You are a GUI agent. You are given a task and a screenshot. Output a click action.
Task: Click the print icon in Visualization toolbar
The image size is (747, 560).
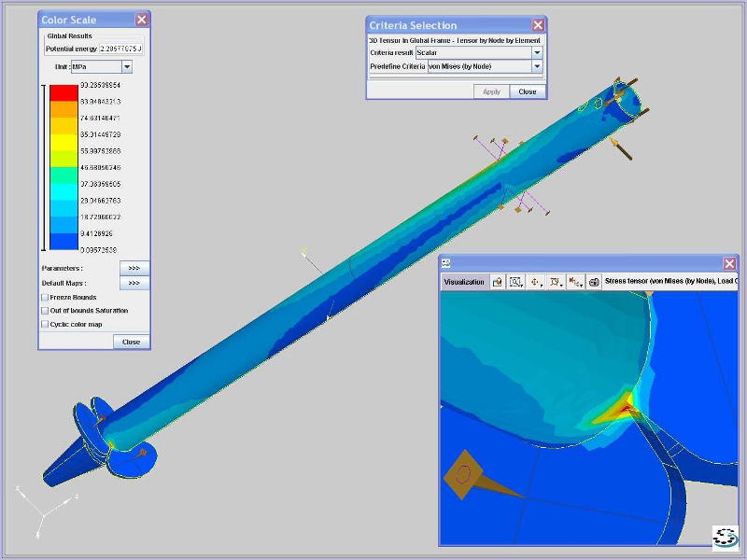tap(594, 281)
